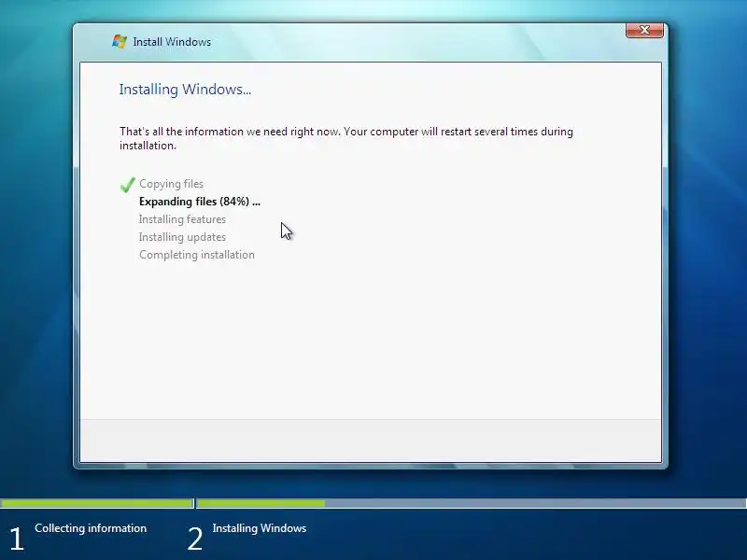This screenshot has height=560, width=747.
Task: Click the stage number 2
Action: tap(195, 539)
